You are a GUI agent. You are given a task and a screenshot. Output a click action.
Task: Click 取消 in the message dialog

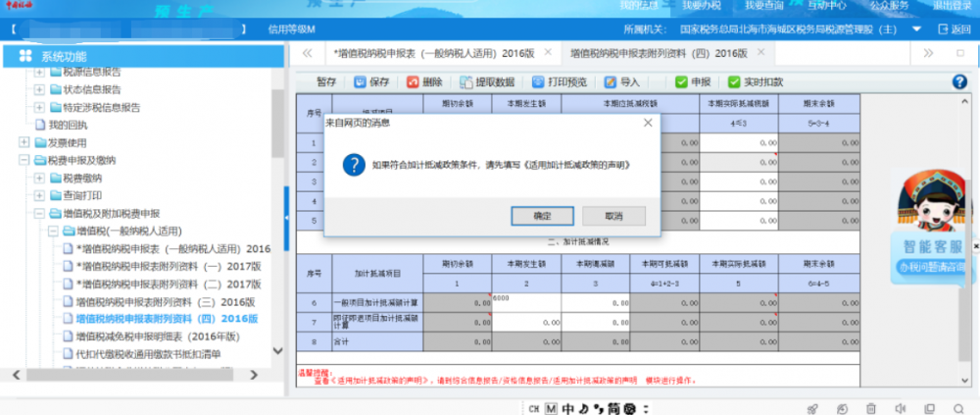pyautogui.click(x=612, y=215)
